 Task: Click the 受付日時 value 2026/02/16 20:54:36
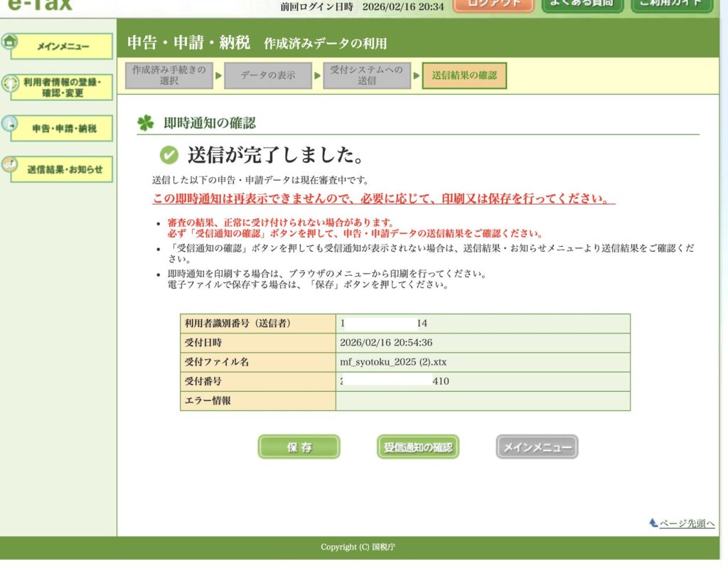pyautogui.click(x=396, y=343)
